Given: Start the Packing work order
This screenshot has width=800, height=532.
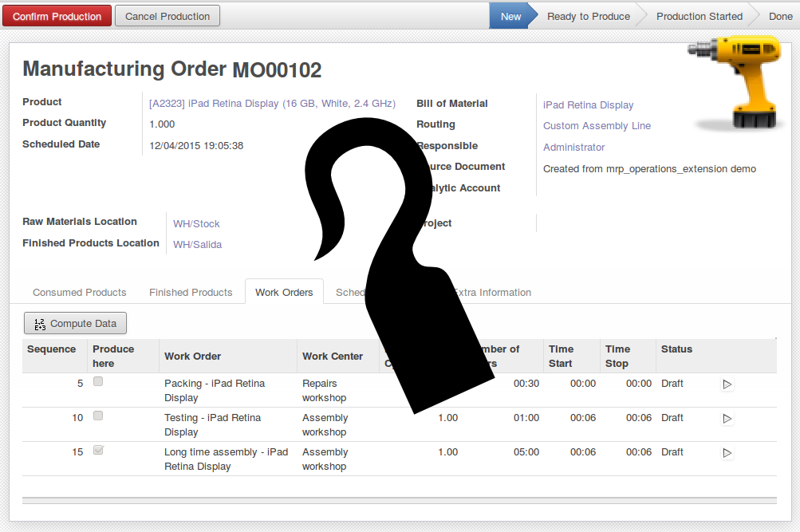Looking at the screenshot, I should 727,384.
